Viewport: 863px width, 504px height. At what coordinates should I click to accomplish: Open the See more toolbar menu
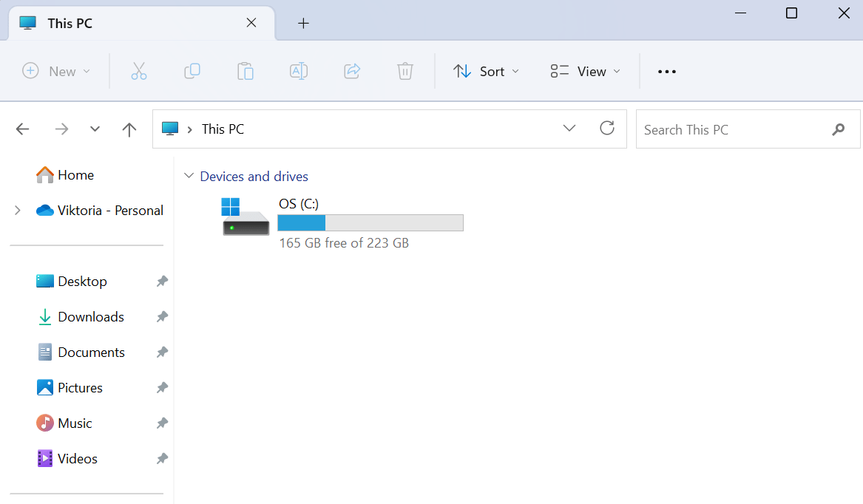[666, 71]
